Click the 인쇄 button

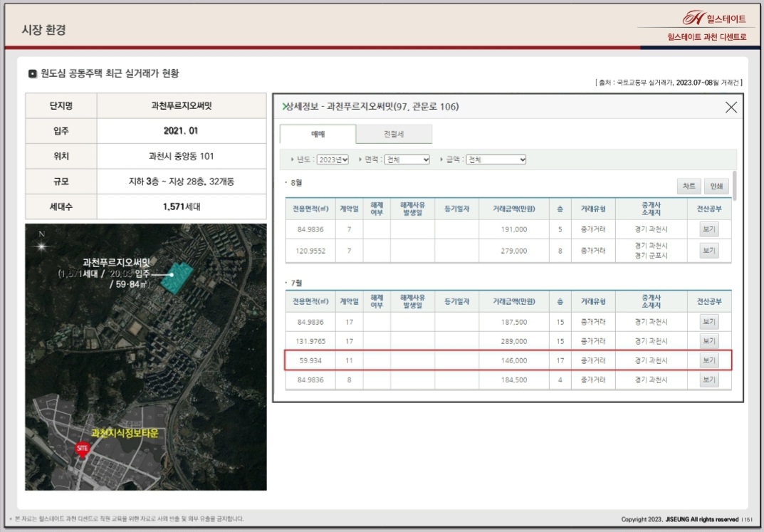716,186
